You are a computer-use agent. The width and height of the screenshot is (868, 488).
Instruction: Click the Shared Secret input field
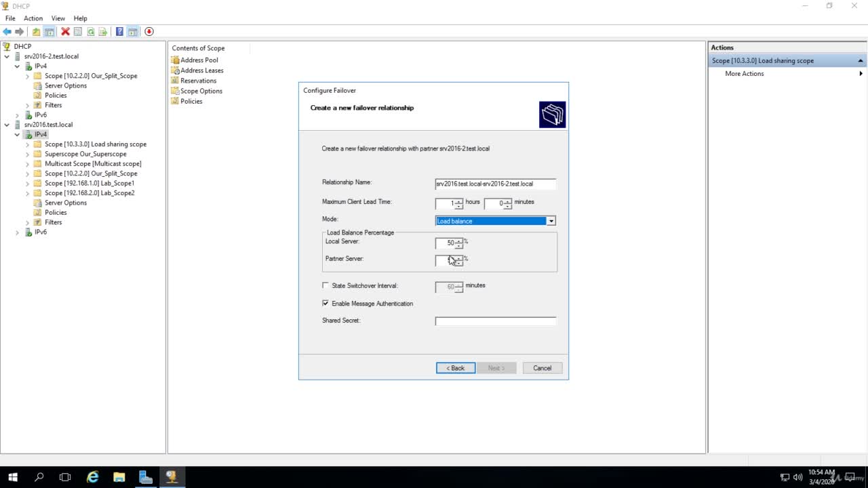pos(496,321)
